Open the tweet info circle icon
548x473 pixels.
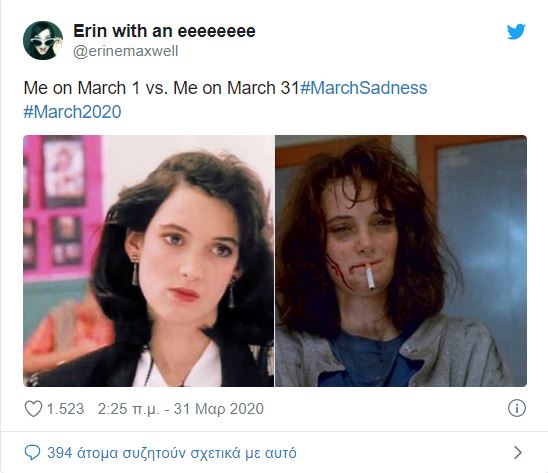(x=517, y=408)
